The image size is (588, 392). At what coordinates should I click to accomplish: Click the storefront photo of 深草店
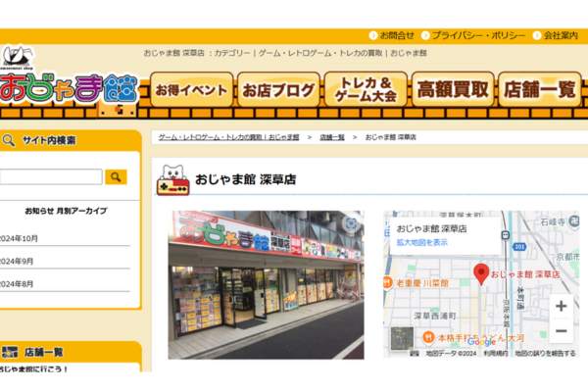[266, 285]
